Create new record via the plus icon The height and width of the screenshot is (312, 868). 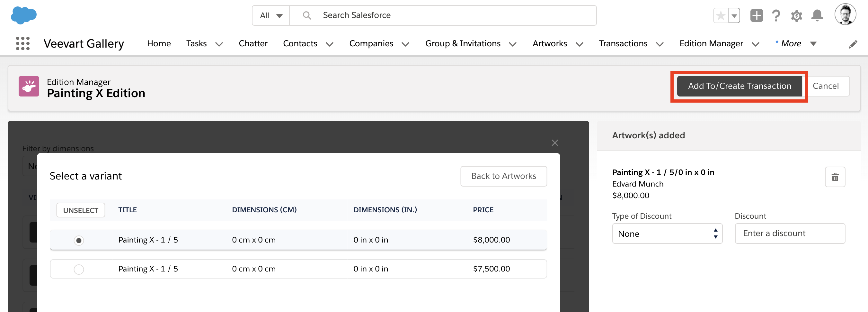(756, 15)
